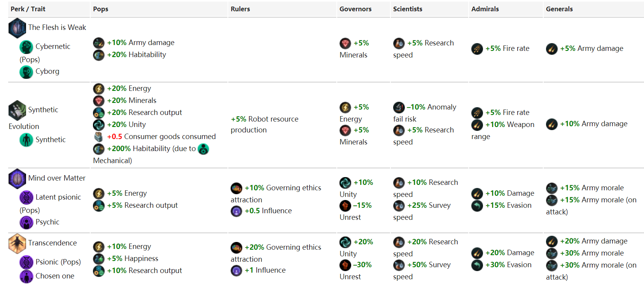Click the +10% Army damage text in Generals column
644x287 pixels.
594,124
